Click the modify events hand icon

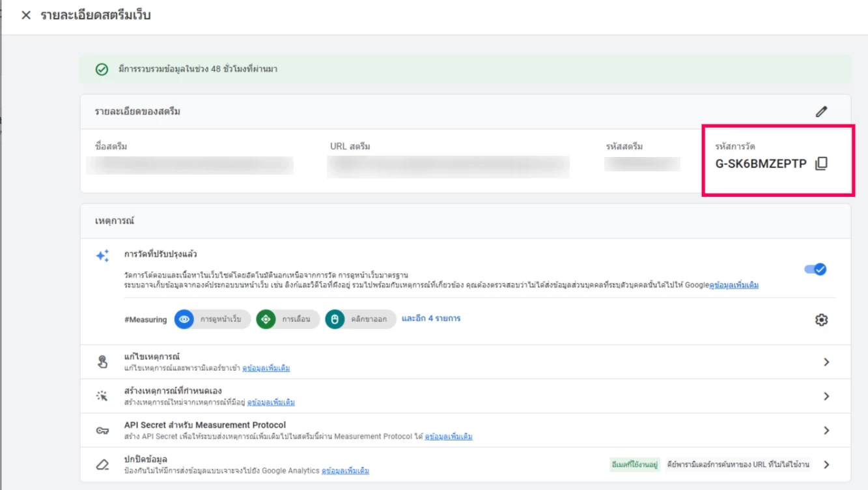[102, 362]
